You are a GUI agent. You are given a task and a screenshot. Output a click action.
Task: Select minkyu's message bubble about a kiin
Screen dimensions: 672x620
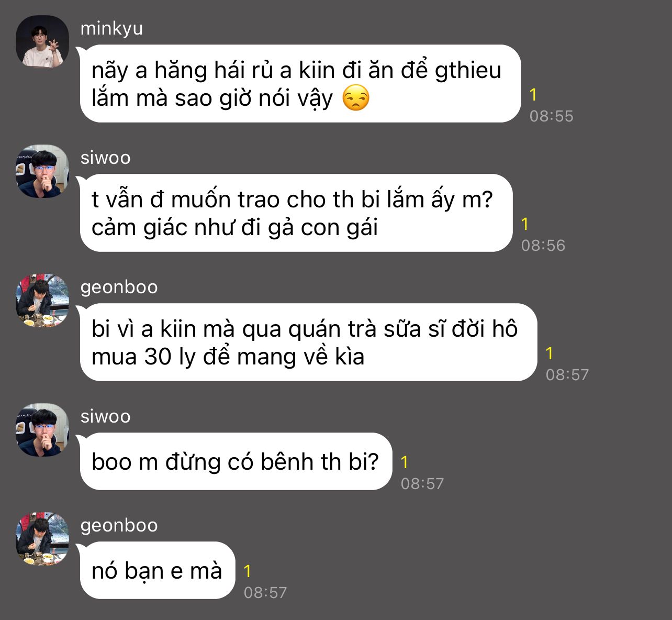(x=299, y=84)
